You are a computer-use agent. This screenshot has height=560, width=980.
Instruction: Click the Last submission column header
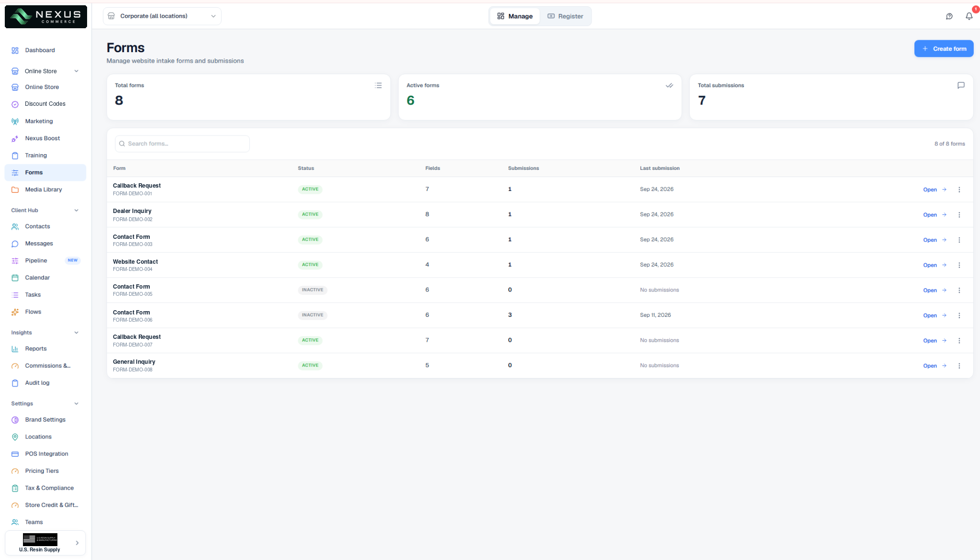pos(659,168)
